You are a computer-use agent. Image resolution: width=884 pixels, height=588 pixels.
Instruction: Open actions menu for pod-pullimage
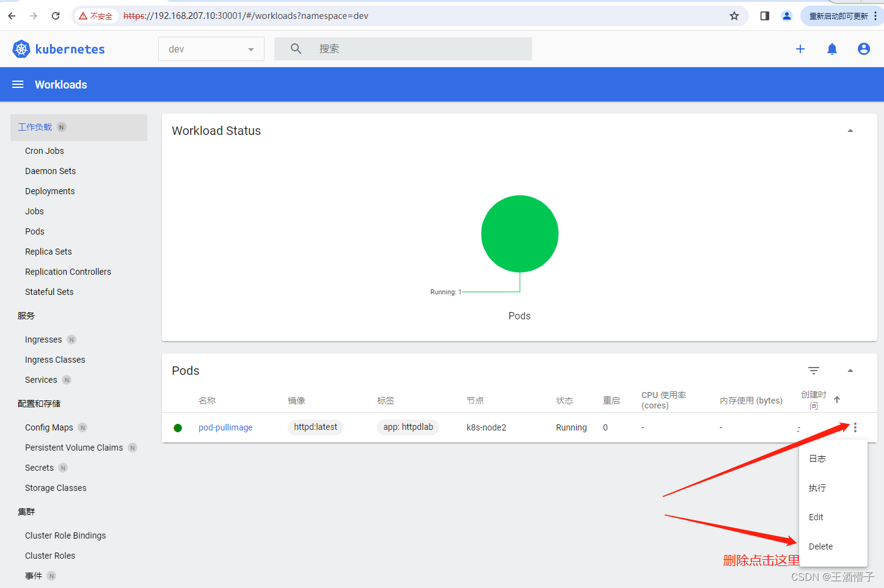(855, 427)
